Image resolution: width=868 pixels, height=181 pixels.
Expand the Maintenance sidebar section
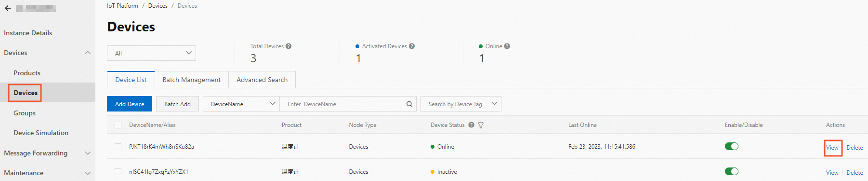point(88,173)
